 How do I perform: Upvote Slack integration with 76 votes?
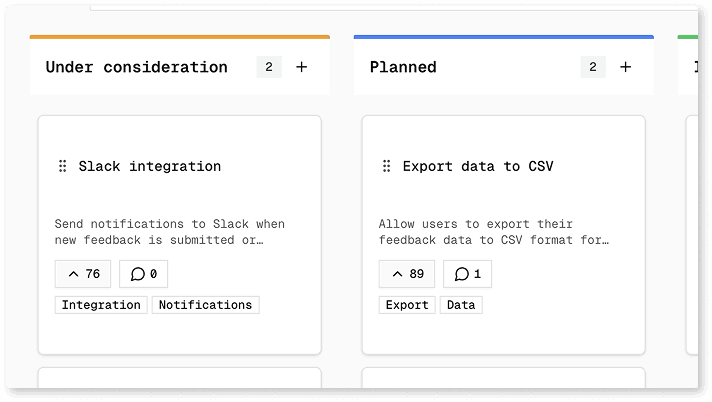(83, 274)
